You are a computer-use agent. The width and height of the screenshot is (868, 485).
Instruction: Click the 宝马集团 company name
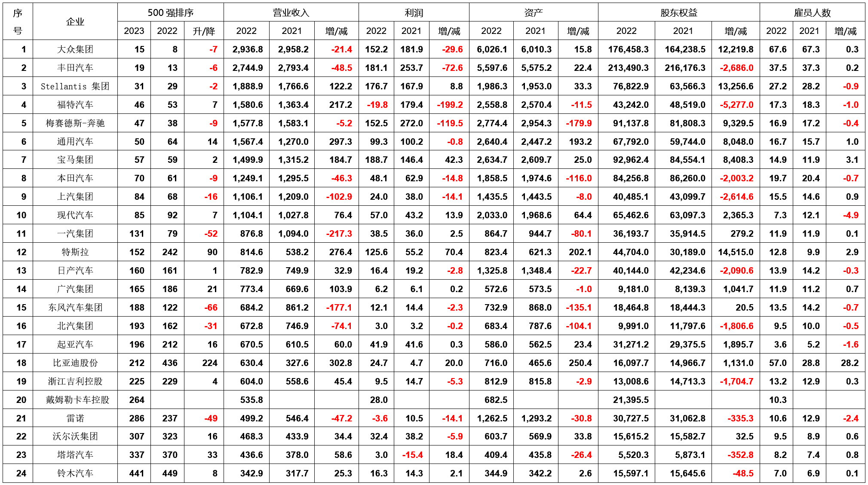tap(75, 160)
